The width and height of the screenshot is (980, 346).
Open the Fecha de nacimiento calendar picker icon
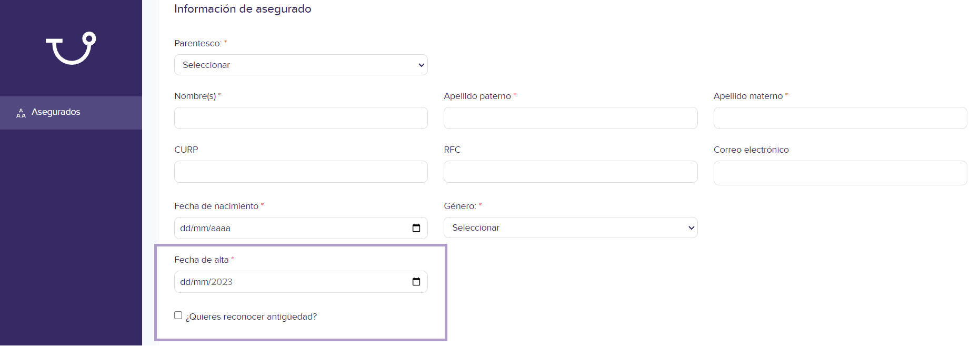(416, 228)
